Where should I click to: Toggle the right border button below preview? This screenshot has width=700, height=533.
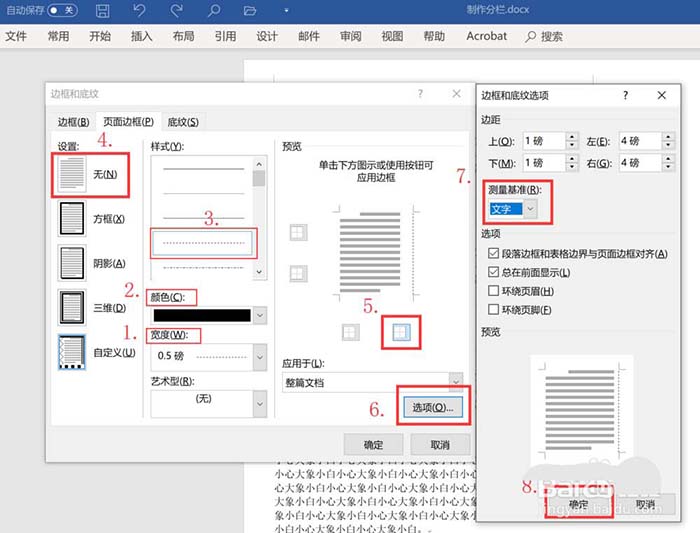[x=401, y=332]
